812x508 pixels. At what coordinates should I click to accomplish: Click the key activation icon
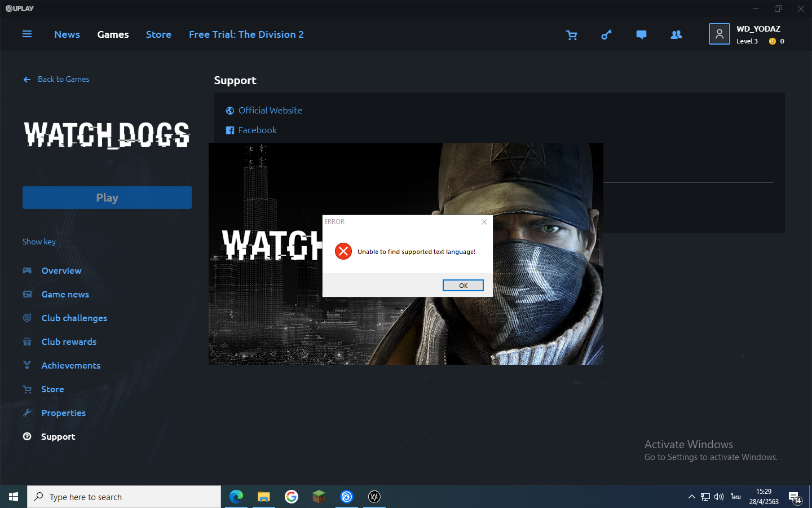point(606,35)
